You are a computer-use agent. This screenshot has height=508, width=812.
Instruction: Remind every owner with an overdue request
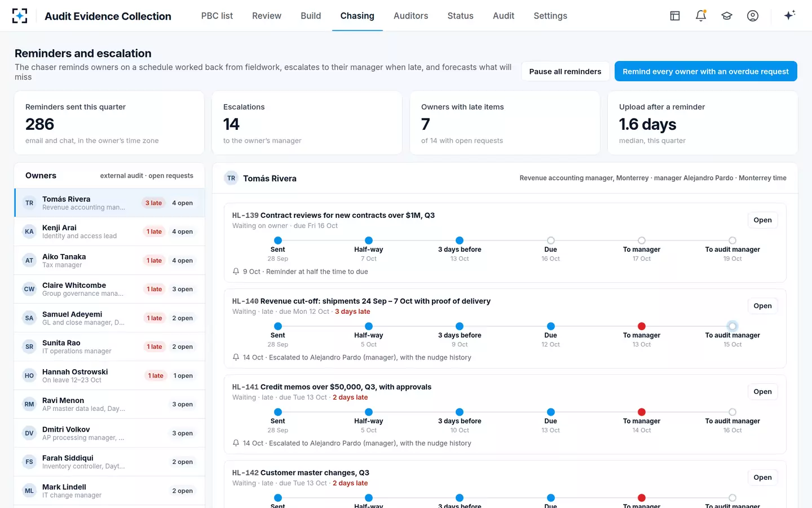(x=705, y=71)
